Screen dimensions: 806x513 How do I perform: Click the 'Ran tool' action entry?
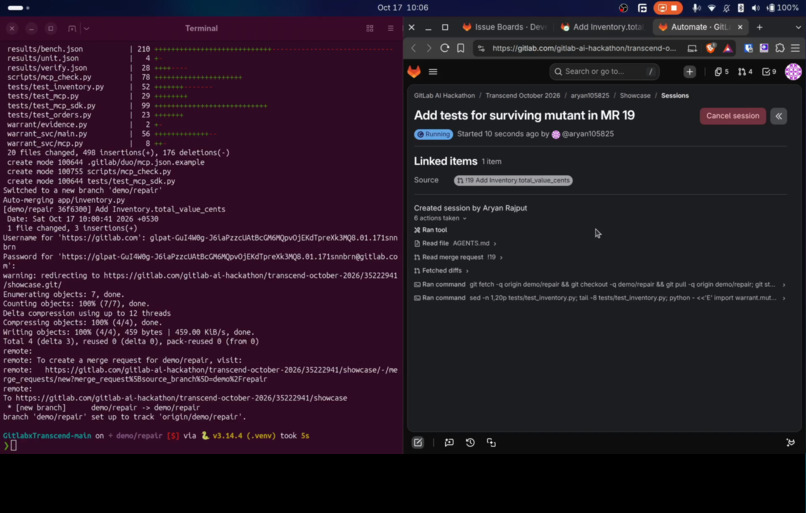(x=431, y=230)
